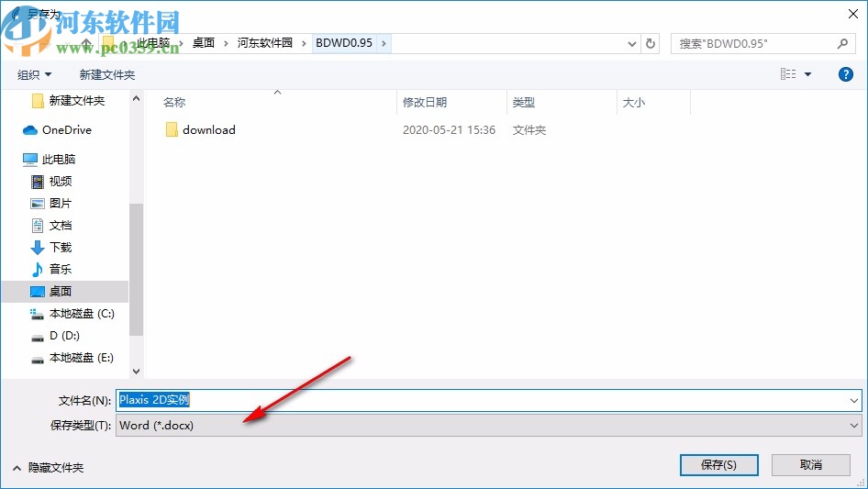Viewport: 868px width, 489px height.
Task: Open 本地磁盘 (E:) drive
Action: pyautogui.click(x=82, y=358)
